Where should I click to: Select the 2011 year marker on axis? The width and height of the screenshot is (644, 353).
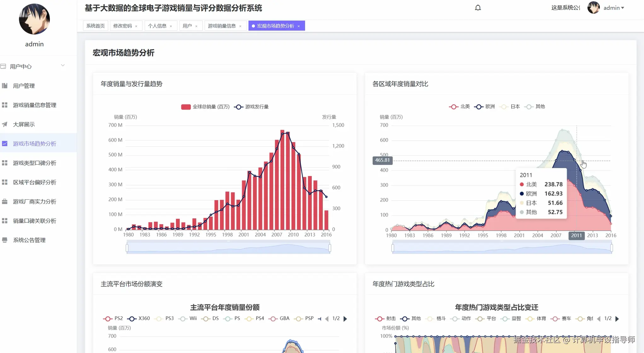pyautogui.click(x=576, y=235)
